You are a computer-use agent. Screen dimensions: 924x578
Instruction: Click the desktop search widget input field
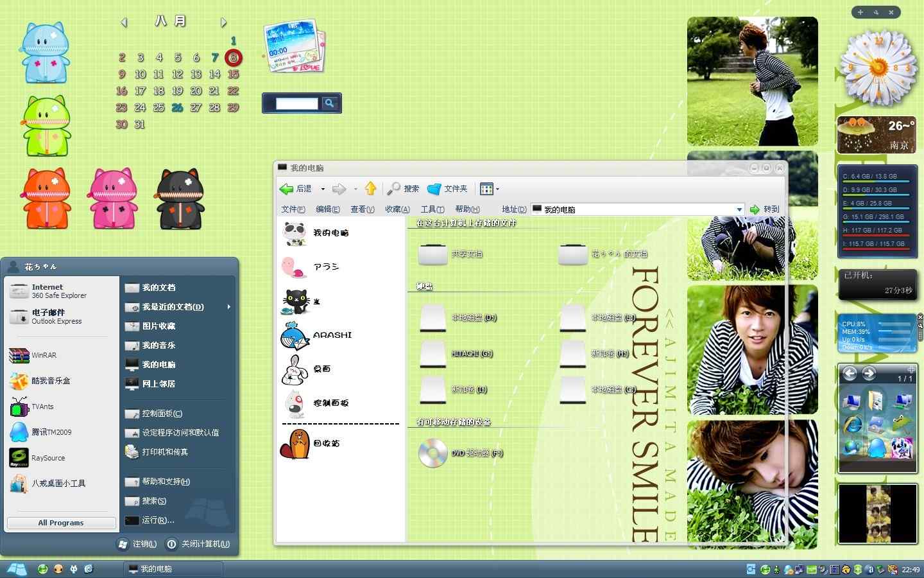[296, 103]
